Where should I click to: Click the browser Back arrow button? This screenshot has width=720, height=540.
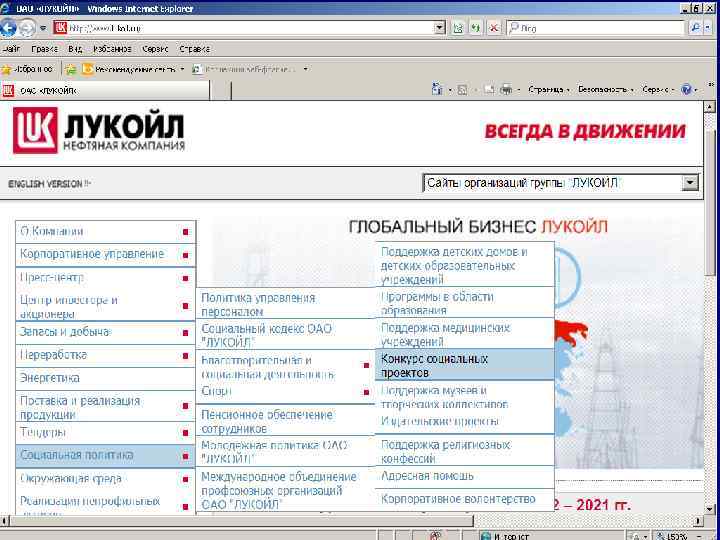(8, 28)
